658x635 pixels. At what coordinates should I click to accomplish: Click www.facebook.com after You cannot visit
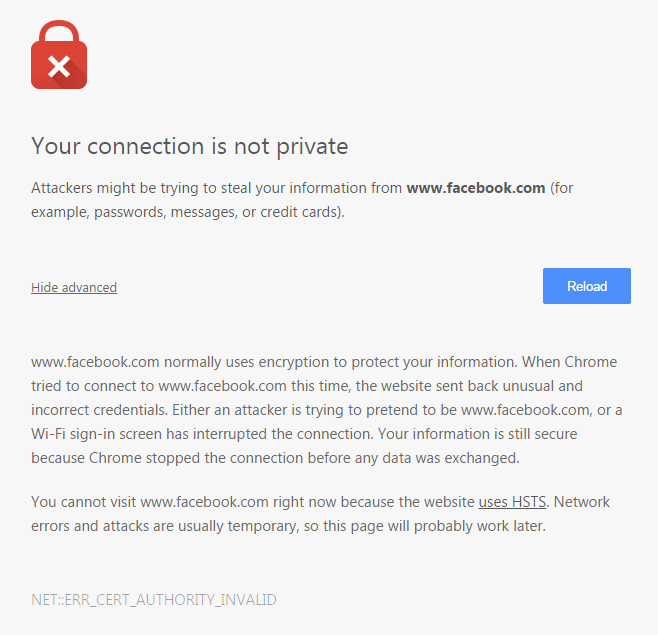204,502
